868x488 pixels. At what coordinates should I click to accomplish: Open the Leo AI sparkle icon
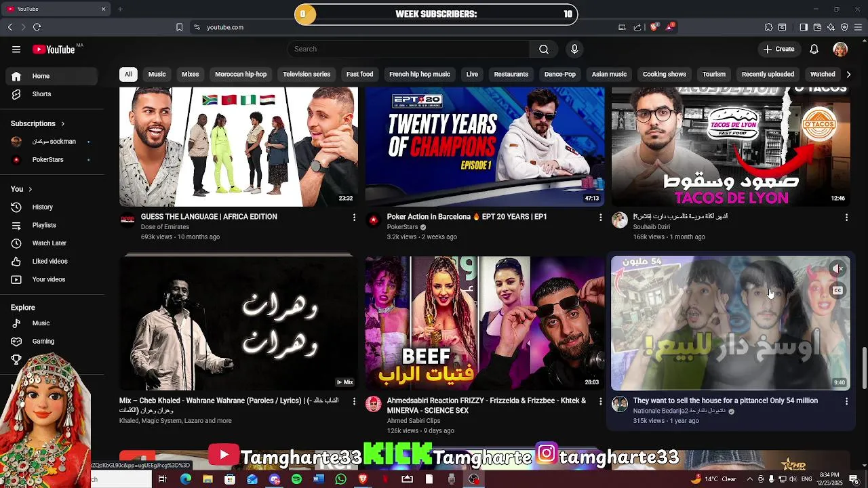point(831,27)
